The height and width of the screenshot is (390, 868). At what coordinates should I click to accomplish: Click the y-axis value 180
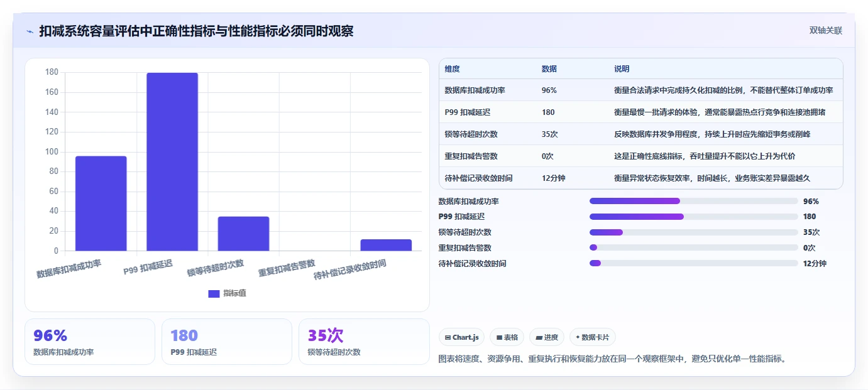click(x=52, y=72)
